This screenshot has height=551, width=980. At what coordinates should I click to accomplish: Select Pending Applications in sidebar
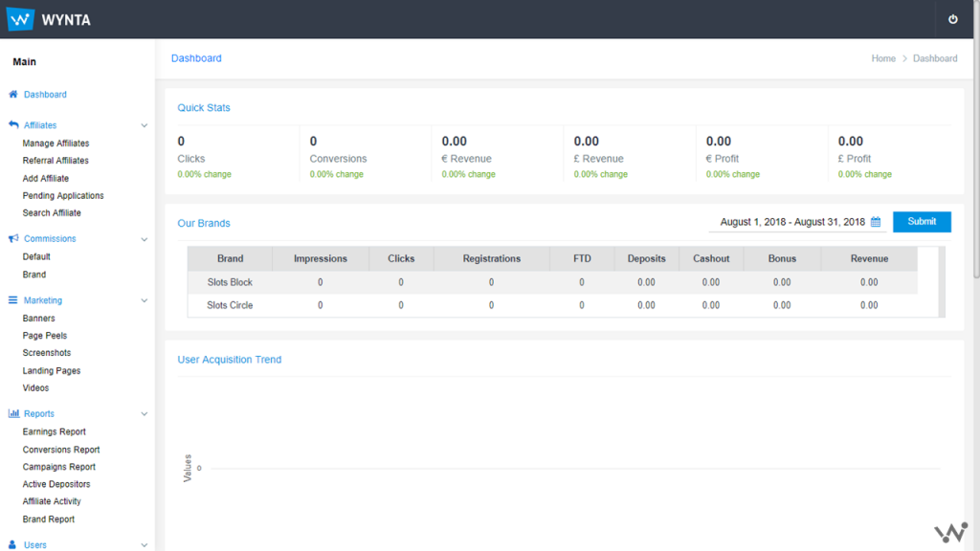click(x=63, y=195)
